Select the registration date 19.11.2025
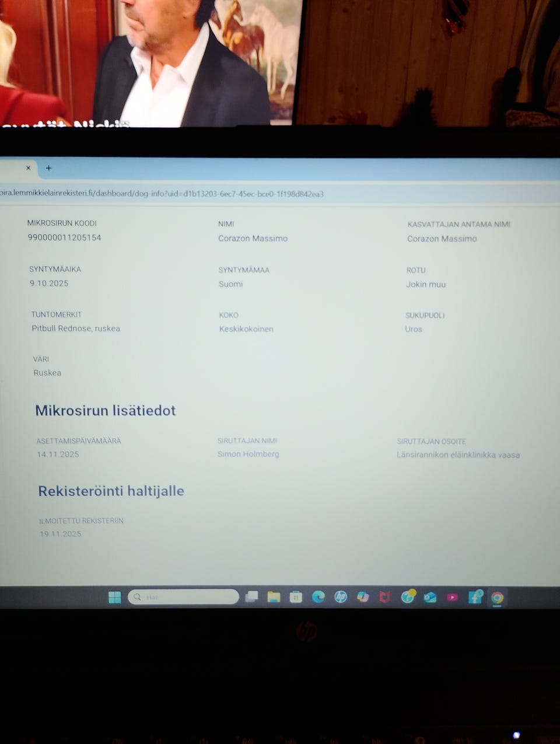This screenshot has height=744, width=560. 60,533
